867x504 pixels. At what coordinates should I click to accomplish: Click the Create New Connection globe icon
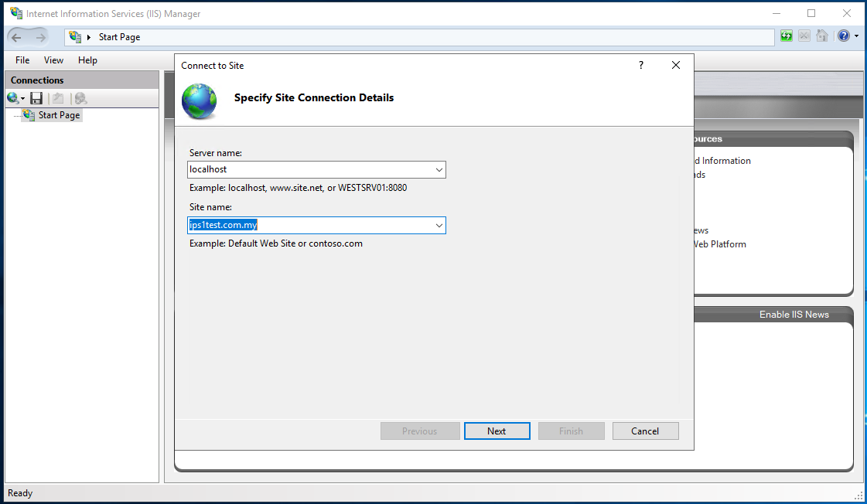pos(12,98)
